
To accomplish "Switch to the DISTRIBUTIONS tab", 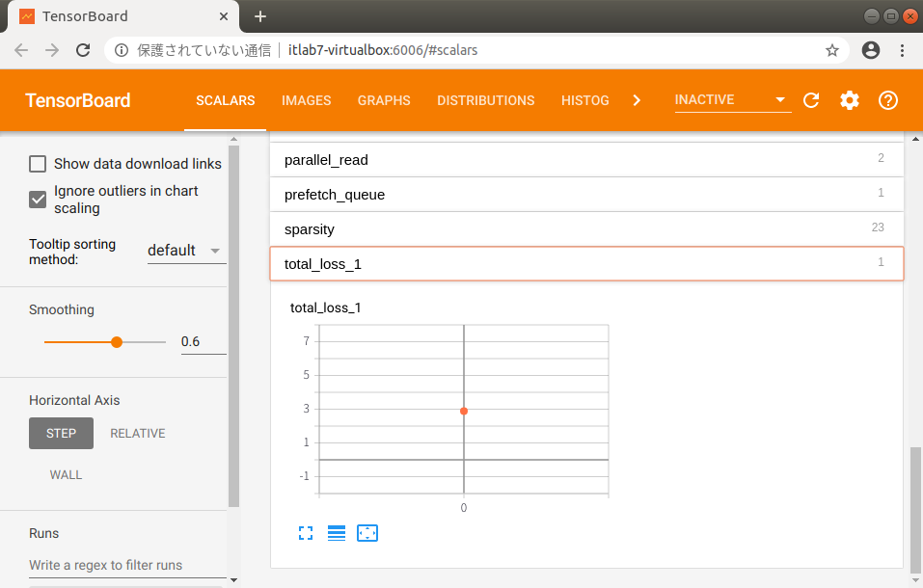I will coord(486,100).
